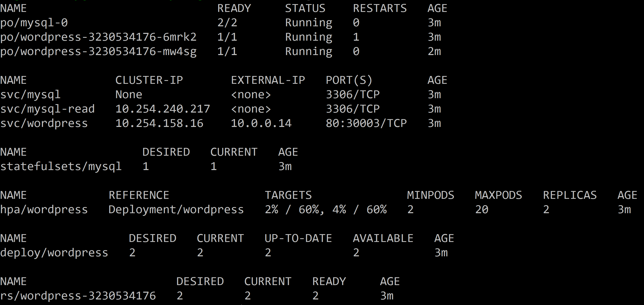Click pod name 'po/wordpress-3230534176-mw4sg'

click(98, 52)
